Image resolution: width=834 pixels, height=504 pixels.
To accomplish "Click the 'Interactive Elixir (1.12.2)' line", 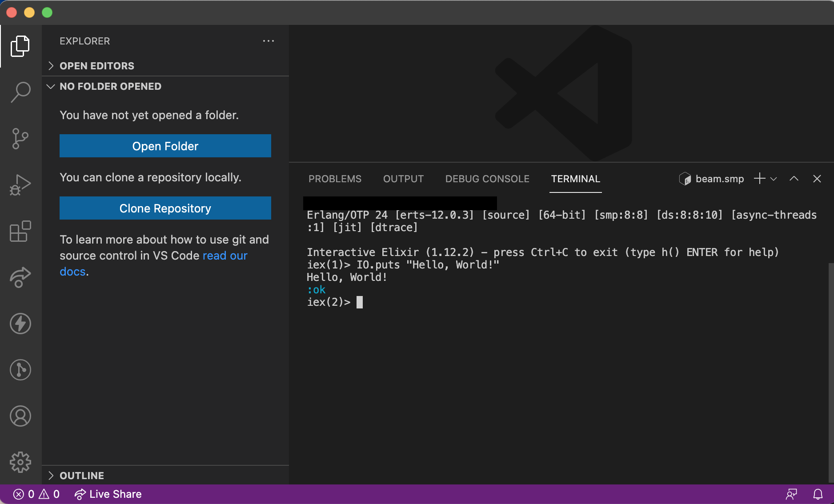I will [x=543, y=252].
